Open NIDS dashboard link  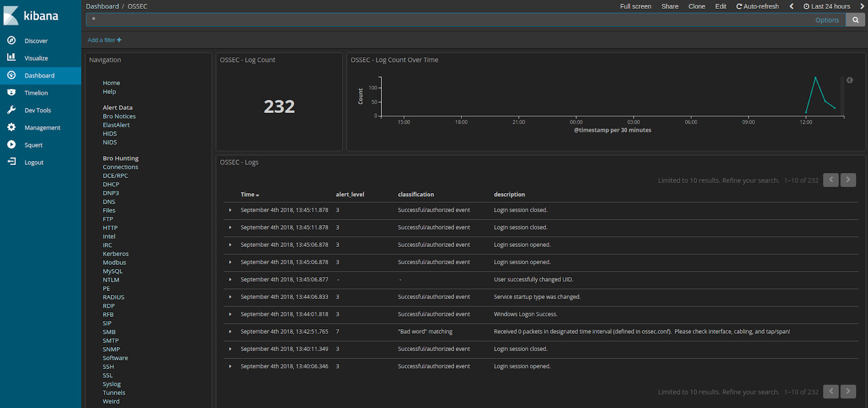pyautogui.click(x=110, y=142)
